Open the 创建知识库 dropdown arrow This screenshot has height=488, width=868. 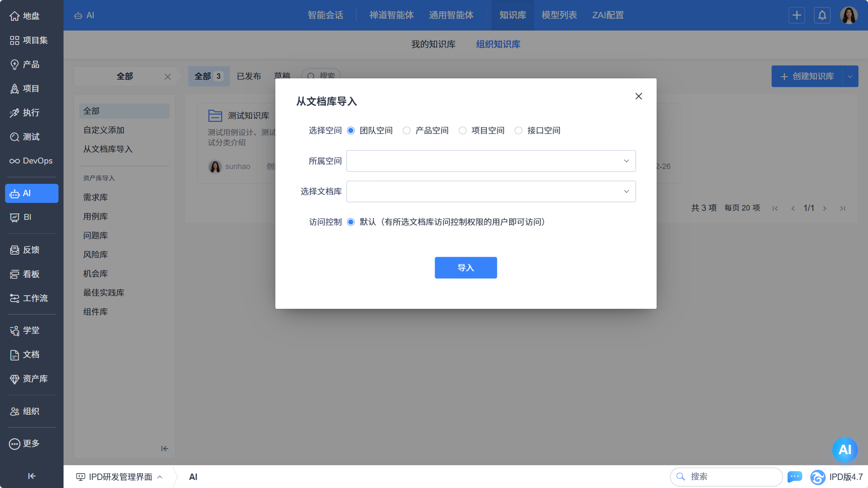(x=850, y=77)
